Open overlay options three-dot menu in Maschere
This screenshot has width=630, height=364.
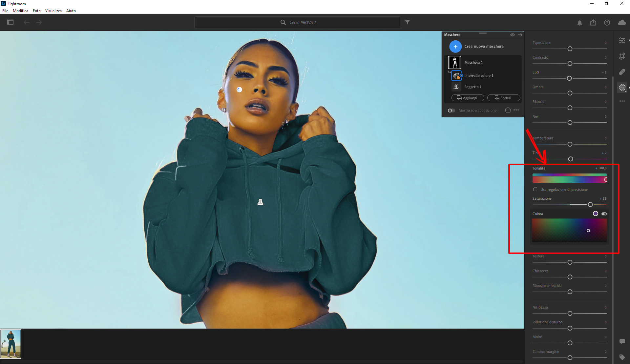pyautogui.click(x=516, y=110)
